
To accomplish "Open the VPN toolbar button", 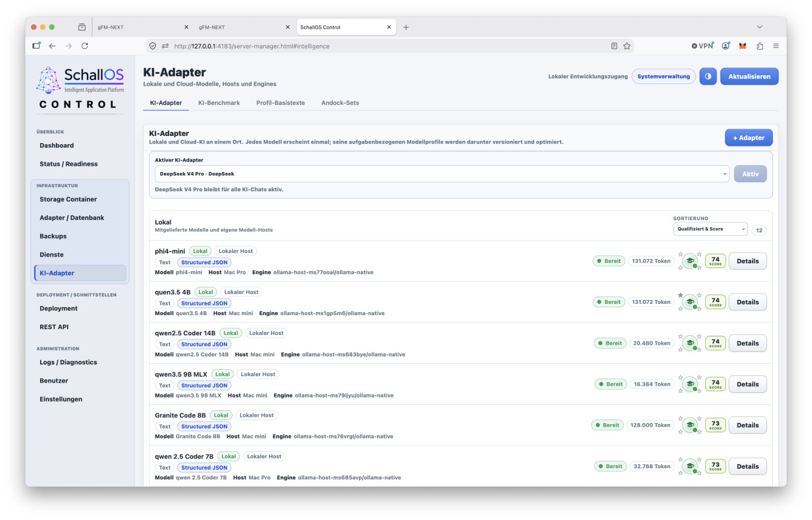I will pyautogui.click(x=702, y=46).
